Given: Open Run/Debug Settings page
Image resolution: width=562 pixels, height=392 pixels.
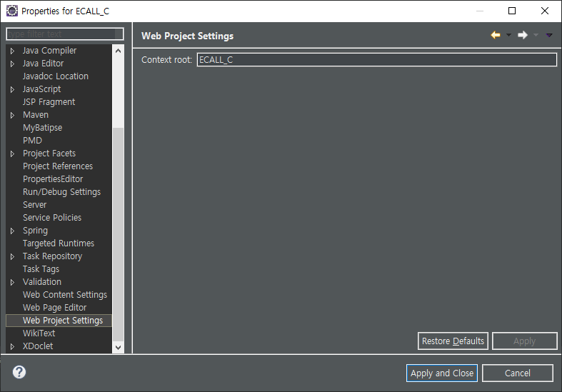Looking at the screenshot, I should tap(61, 192).
